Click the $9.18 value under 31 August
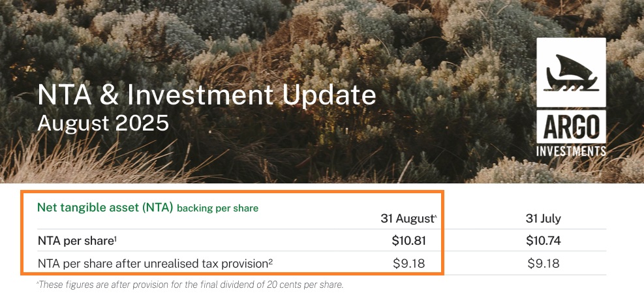 409,264
